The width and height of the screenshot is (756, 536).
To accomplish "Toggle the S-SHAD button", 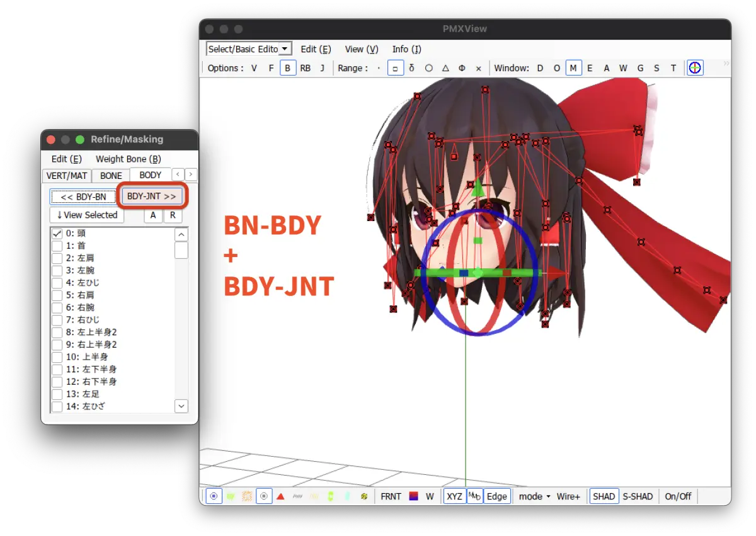I will [638, 496].
